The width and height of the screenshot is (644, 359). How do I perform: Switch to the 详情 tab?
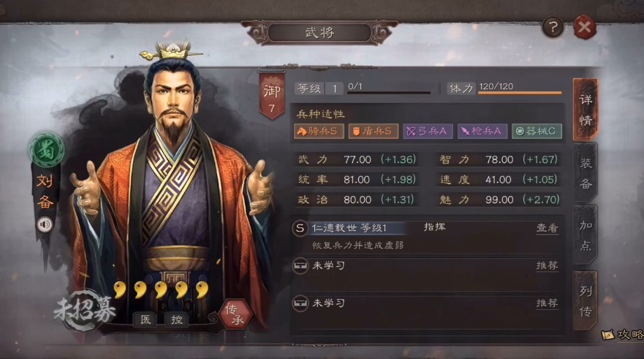pyautogui.click(x=586, y=110)
